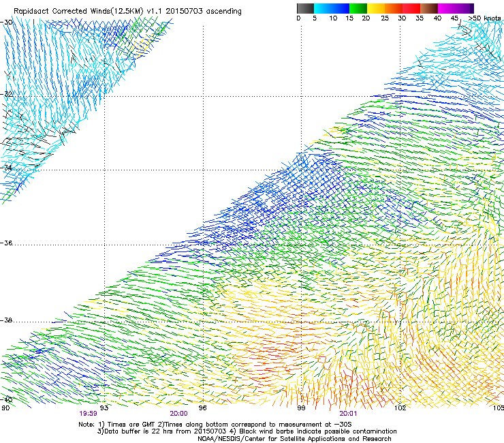
Task: Click longitude label '96' on bottom axis
Action: tap(202, 408)
